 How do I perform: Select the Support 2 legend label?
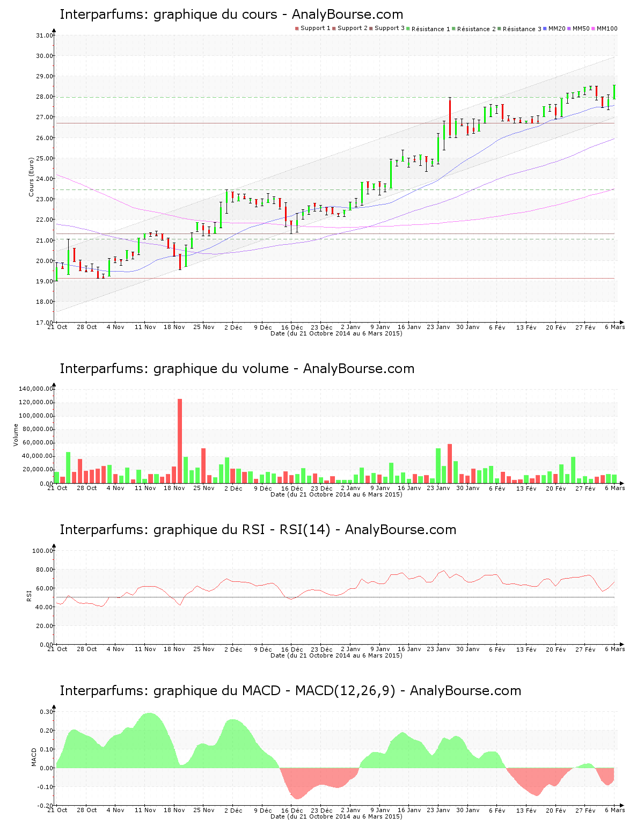(353, 28)
